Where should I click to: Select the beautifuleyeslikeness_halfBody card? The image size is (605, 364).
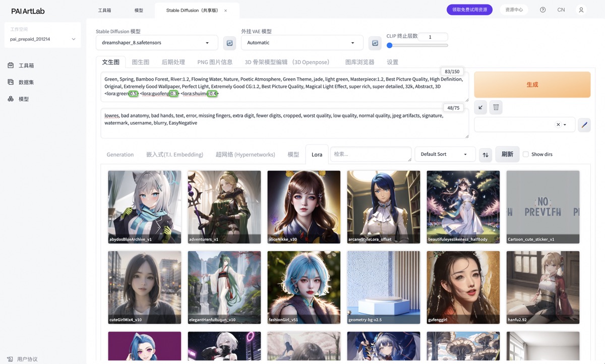[x=463, y=207]
